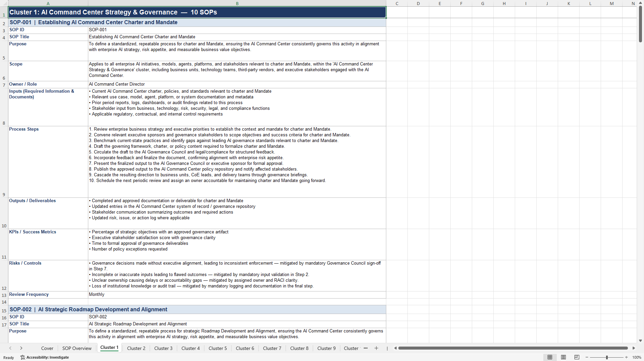This screenshot has height=361, width=644.
Task: Click the 'SOP ID' label in row 3
Action: (48, 30)
